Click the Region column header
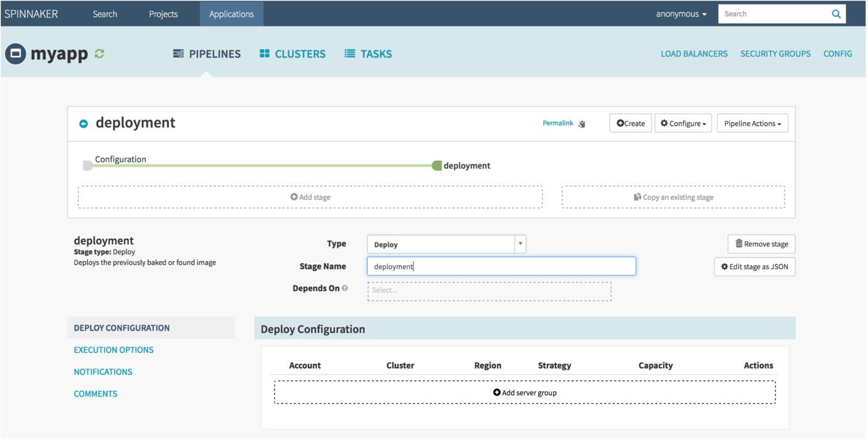 tap(488, 366)
